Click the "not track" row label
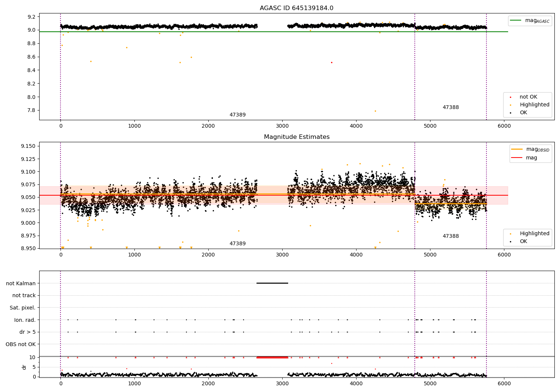Viewport: 560px width, 392px height. pos(24,296)
